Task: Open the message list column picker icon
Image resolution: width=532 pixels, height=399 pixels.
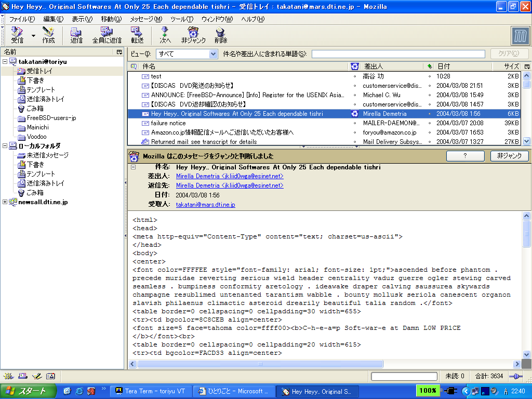Action: pos(527,66)
